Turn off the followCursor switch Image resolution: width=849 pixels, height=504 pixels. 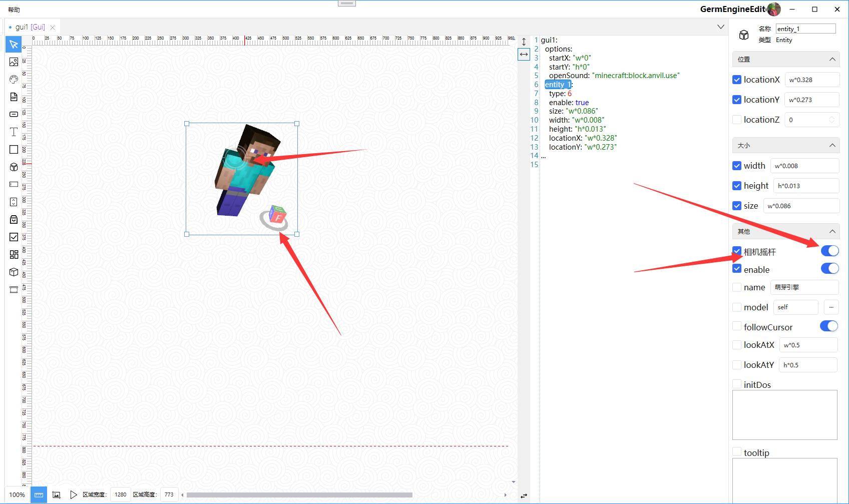click(829, 326)
